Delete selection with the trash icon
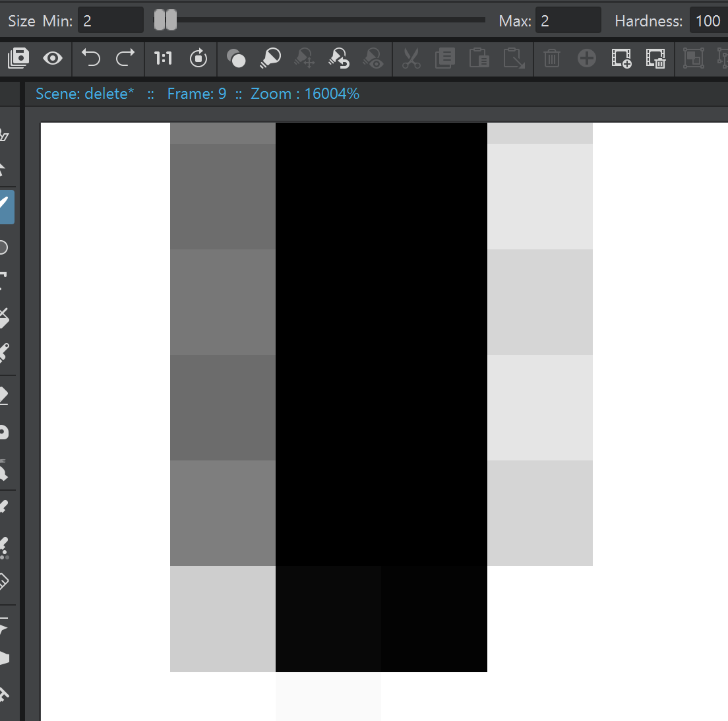Viewport: 728px width, 721px height. tap(551, 59)
